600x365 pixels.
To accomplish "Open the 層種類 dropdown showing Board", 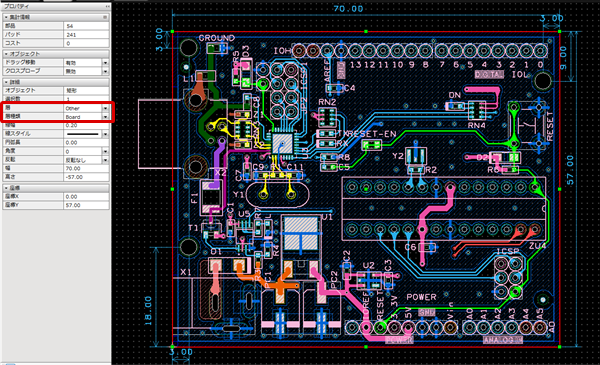I will 105,117.
